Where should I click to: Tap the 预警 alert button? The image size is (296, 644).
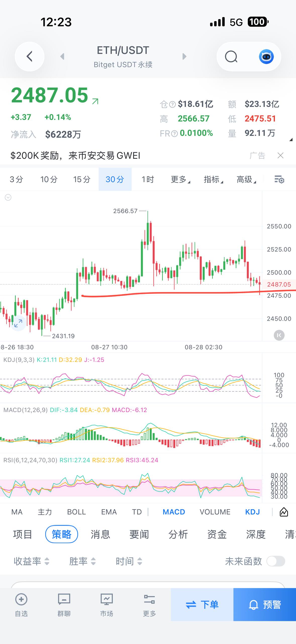pos(265,605)
